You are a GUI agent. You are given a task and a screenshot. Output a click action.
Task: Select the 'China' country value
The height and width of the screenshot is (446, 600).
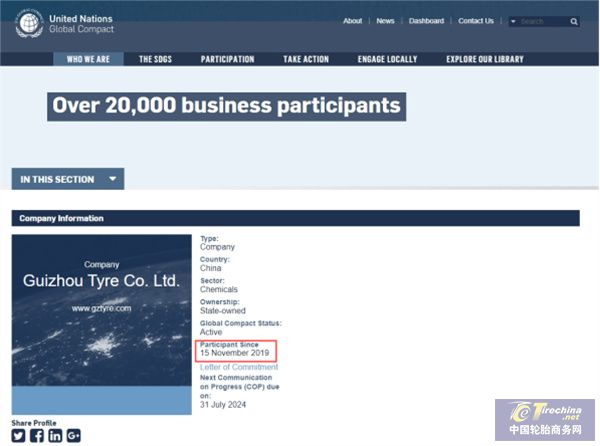(210, 268)
